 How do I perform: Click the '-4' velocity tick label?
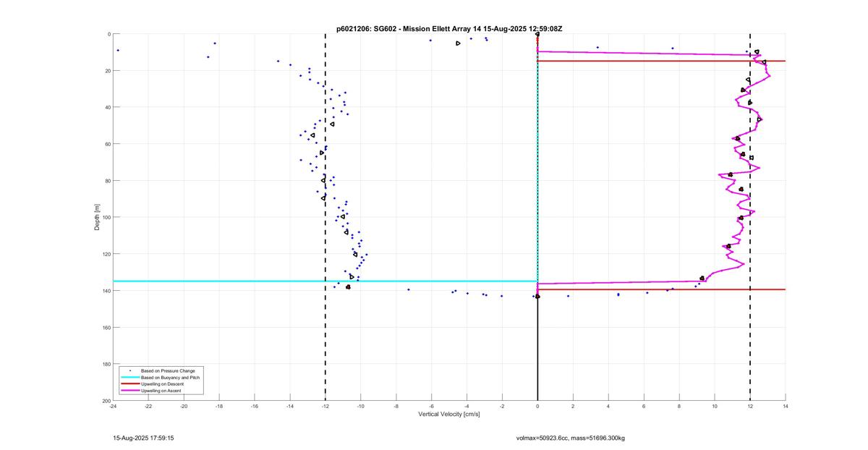coord(467,406)
